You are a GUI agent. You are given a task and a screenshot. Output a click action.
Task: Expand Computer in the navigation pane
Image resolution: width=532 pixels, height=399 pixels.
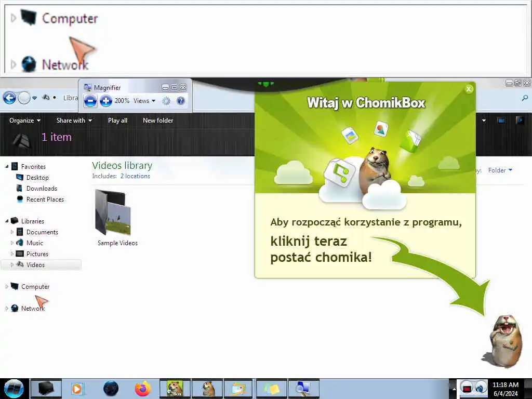point(7,287)
